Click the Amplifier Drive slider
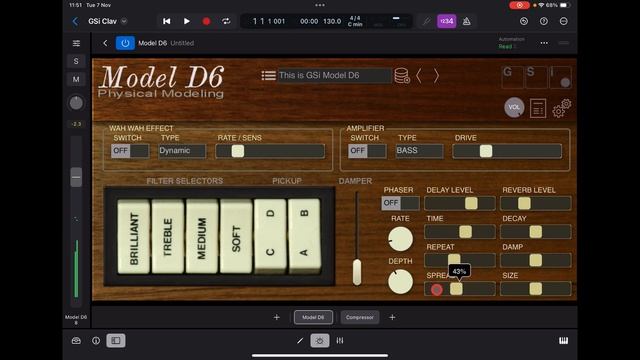640x360 pixels. pyautogui.click(x=507, y=151)
